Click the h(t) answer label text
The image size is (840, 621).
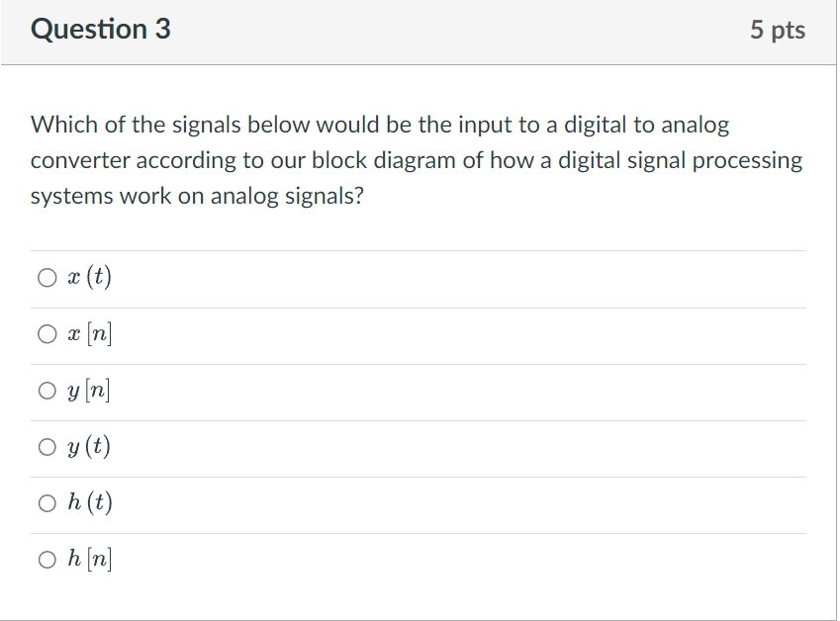[x=88, y=502]
